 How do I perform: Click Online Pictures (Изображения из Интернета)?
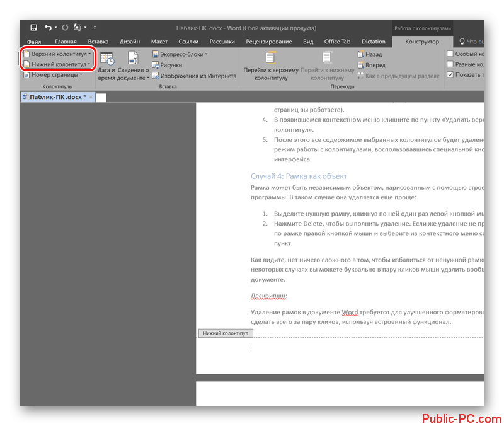point(194,76)
